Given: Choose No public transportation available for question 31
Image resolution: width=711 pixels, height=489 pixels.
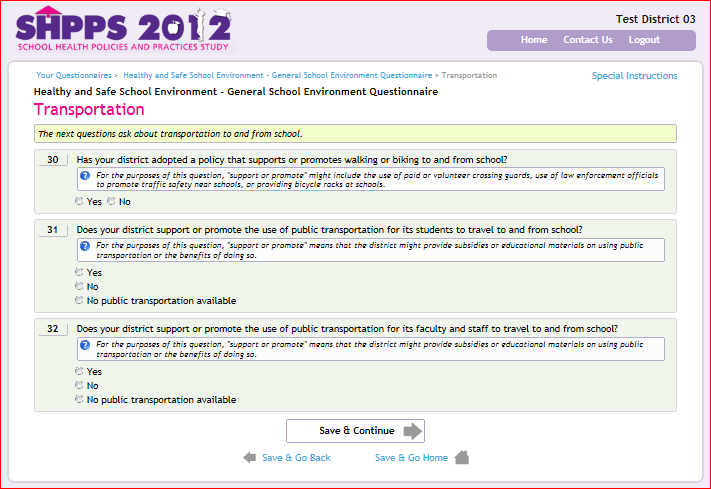Looking at the screenshot, I should [x=79, y=300].
